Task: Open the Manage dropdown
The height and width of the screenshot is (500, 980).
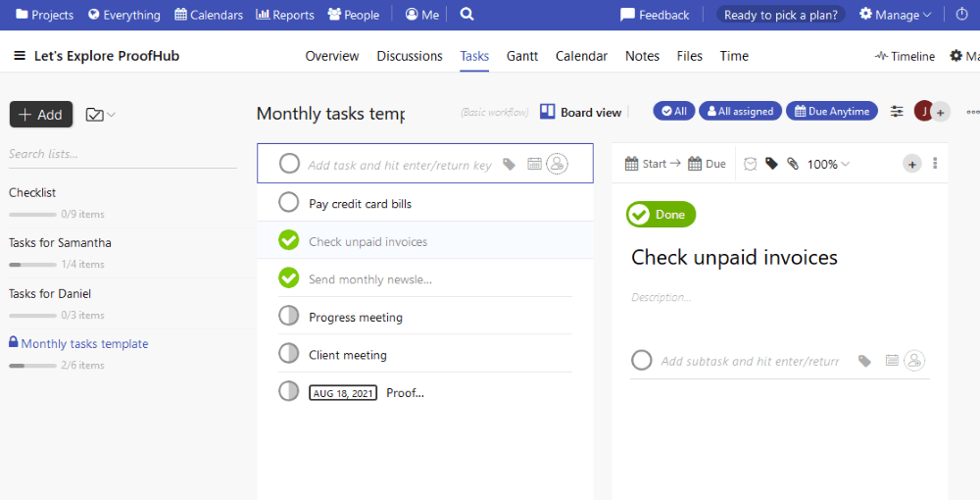Action: click(896, 15)
